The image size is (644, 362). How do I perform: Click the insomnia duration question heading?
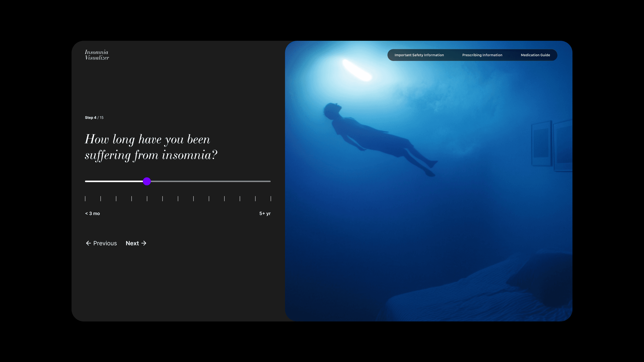pyautogui.click(x=151, y=147)
